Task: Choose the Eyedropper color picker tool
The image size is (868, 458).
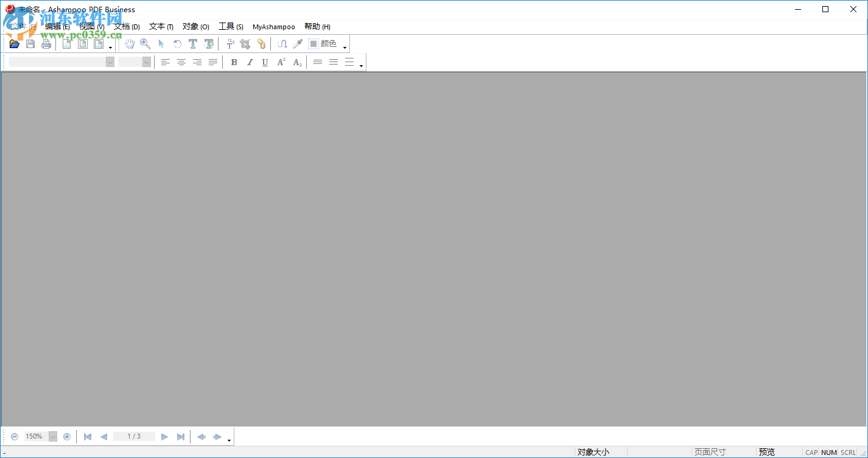Action: tap(298, 44)
